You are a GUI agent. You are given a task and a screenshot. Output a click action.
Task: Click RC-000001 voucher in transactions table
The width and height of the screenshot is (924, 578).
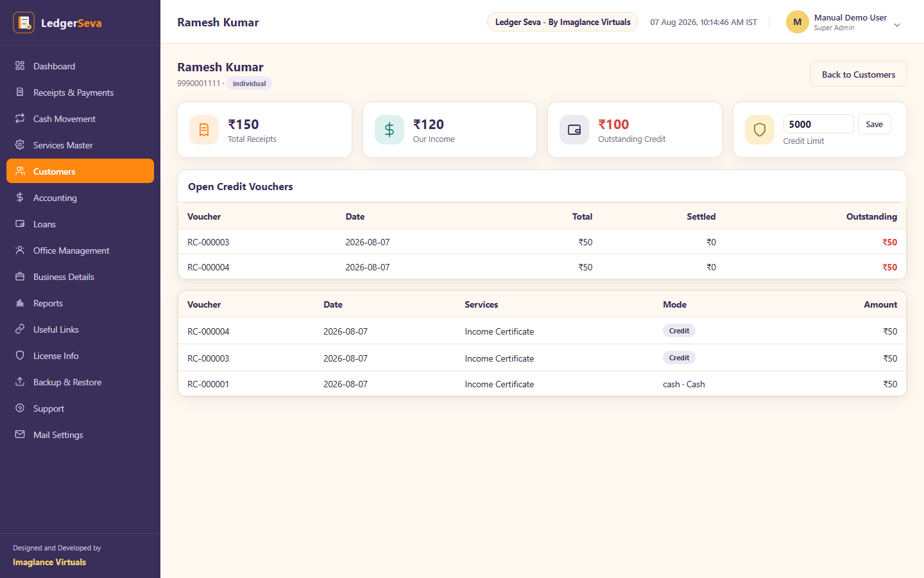tap(208, 384)
